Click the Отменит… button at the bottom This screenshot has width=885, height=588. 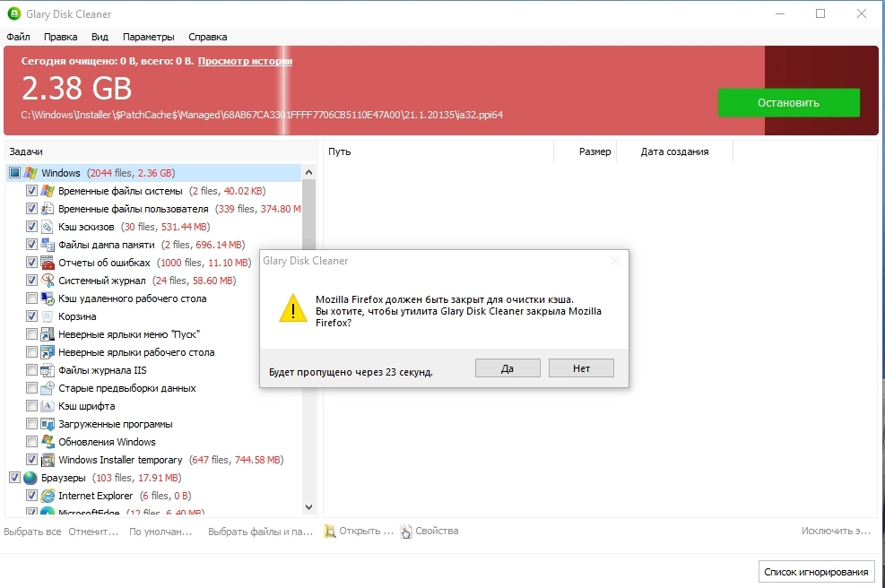[x=93, y=532]
